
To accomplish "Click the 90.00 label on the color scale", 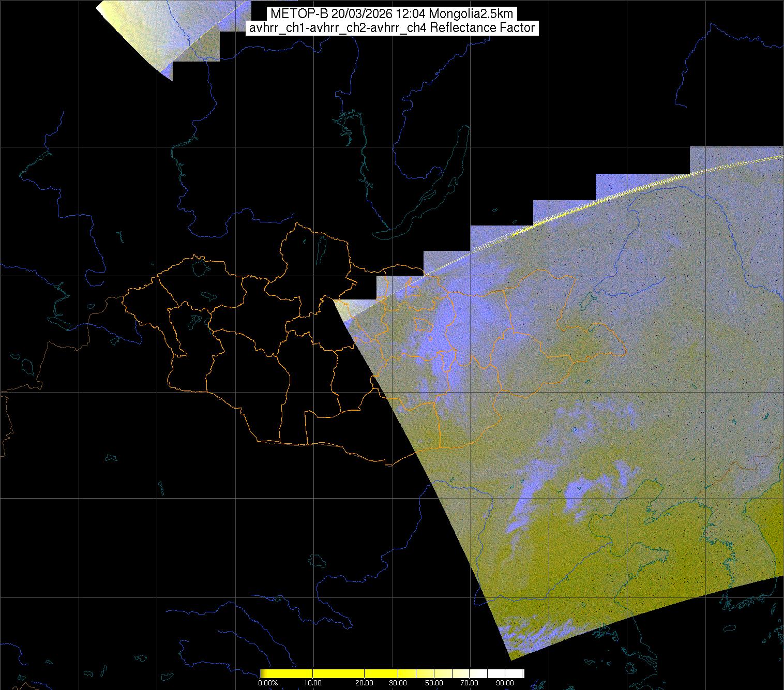I will [x=505, y=683].
